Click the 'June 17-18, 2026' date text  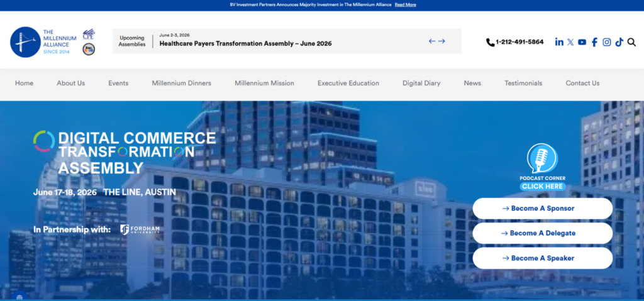click(65, 192)
